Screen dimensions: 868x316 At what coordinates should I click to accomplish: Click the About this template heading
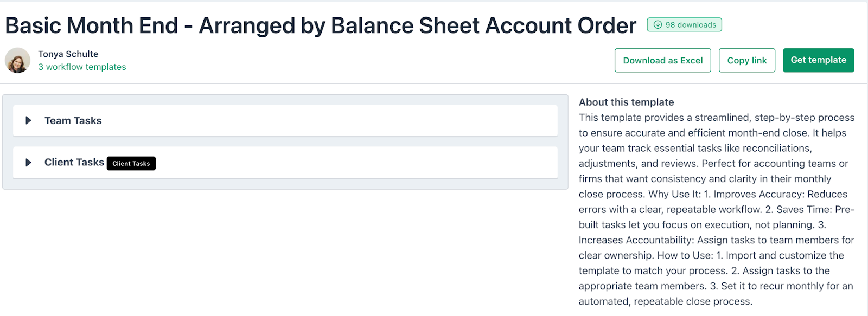[x=626, y=102]
